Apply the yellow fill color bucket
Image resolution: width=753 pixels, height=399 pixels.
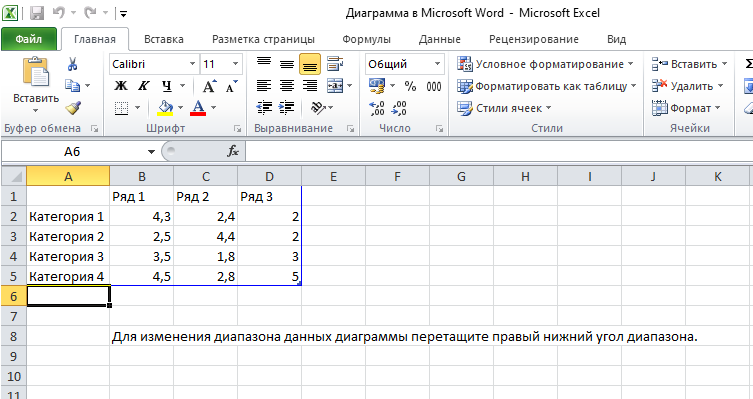tap(165, 108)
